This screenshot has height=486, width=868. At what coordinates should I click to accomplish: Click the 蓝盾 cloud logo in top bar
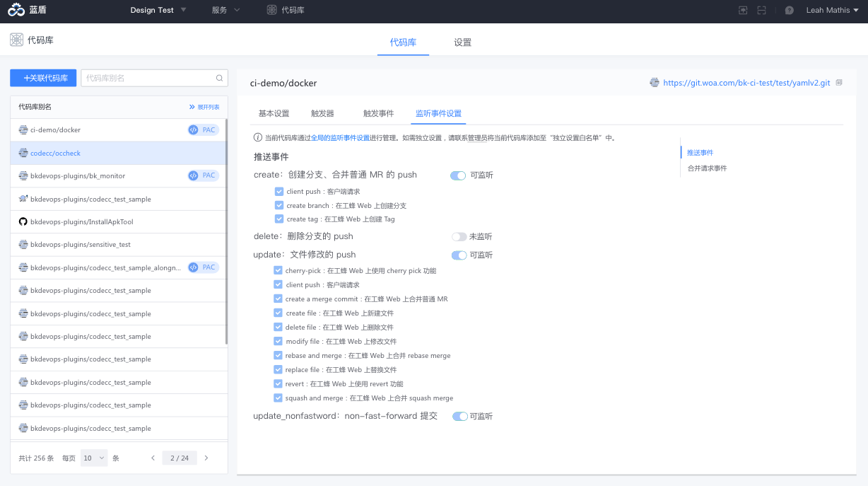tap(16, 10)
